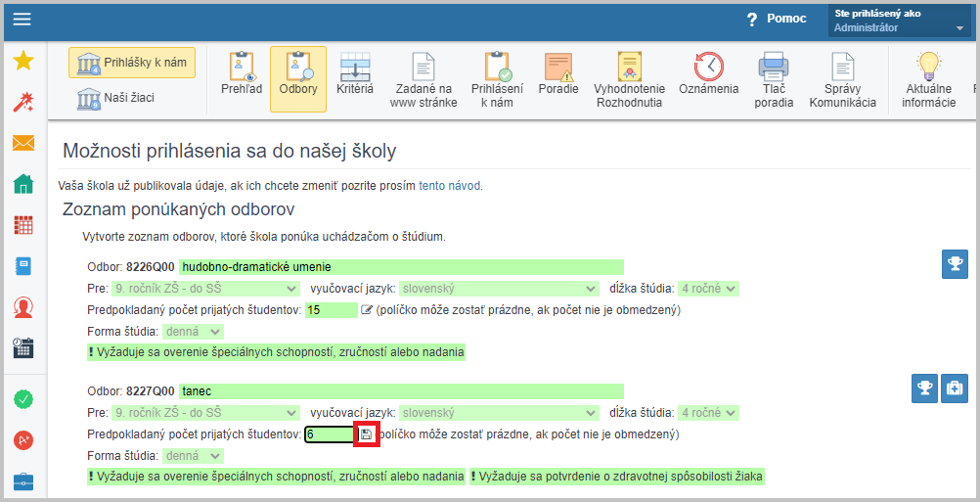Click the tanec name field
Screen dimensions: 980x502
pos(401,391)
